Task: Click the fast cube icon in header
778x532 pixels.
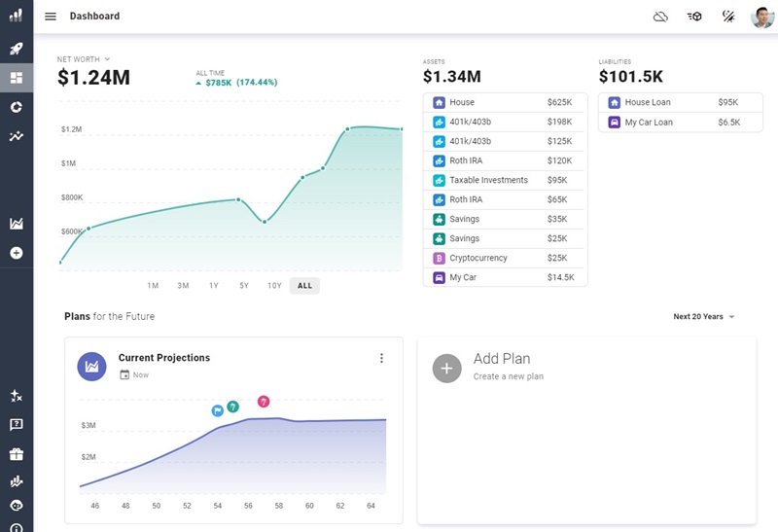Action: (x=694, y=17)
